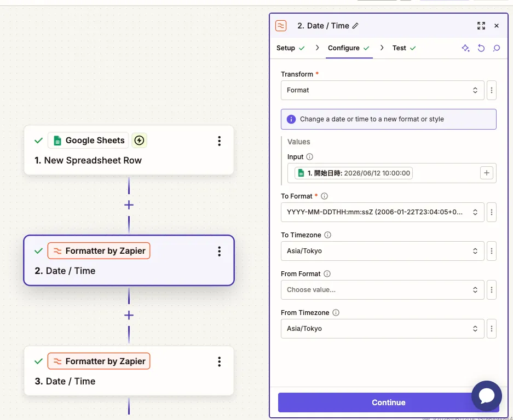Open three-dot menu beside the From Timezone field
Screen dimensions: 513x420
(x=492, y=329)
